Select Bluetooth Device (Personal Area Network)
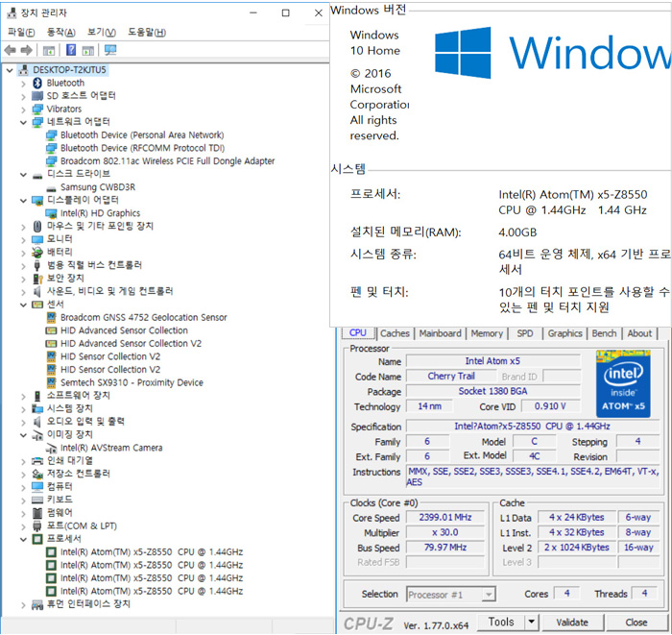672x635 pixels. click(142, 135)
